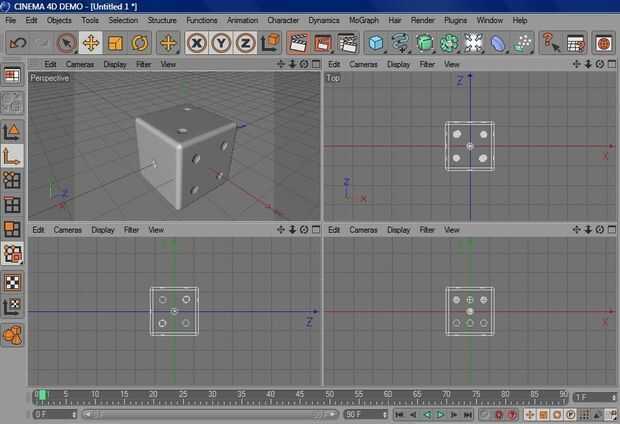Screen dimensions: 620x424
Task: Select the Edges mode icon
Action: (x=12, y=205)
